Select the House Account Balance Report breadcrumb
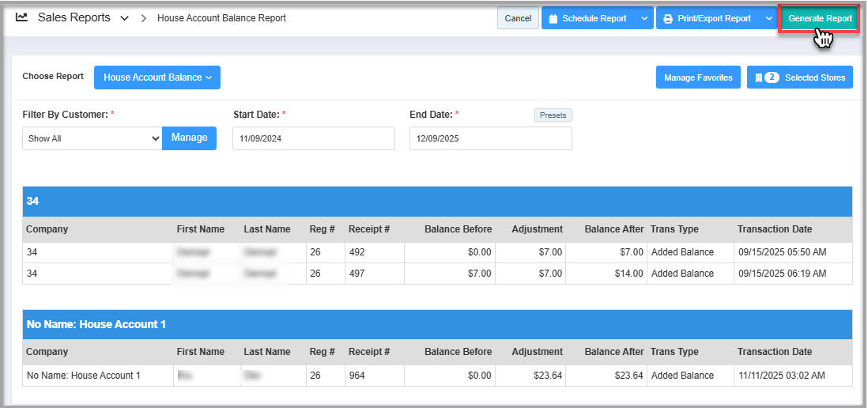 coord(221,18)
